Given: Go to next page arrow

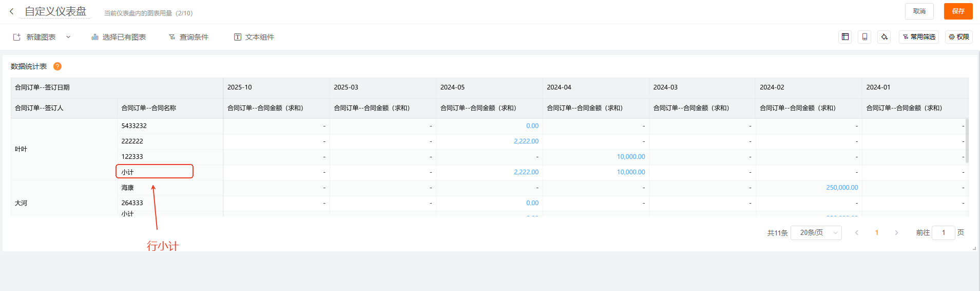Looking at the screenshot, I should pyautogui.click(x=896, y=233).
